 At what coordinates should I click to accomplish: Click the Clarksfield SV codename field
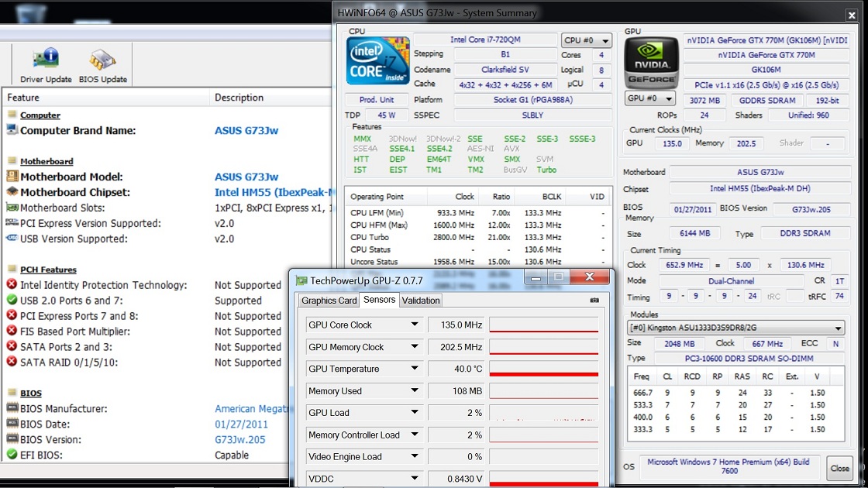(505, 70)
